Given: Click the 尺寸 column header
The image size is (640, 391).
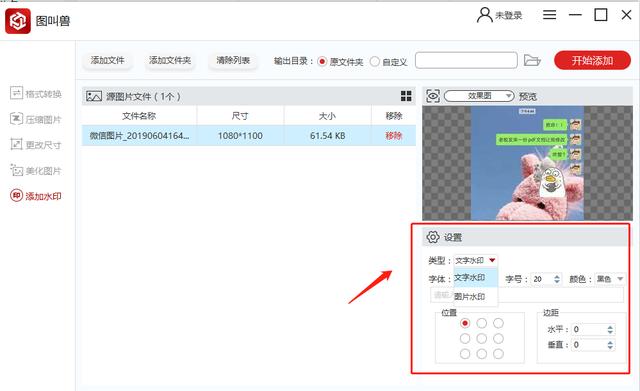Looking at the screenshot, I should (240, 116).
